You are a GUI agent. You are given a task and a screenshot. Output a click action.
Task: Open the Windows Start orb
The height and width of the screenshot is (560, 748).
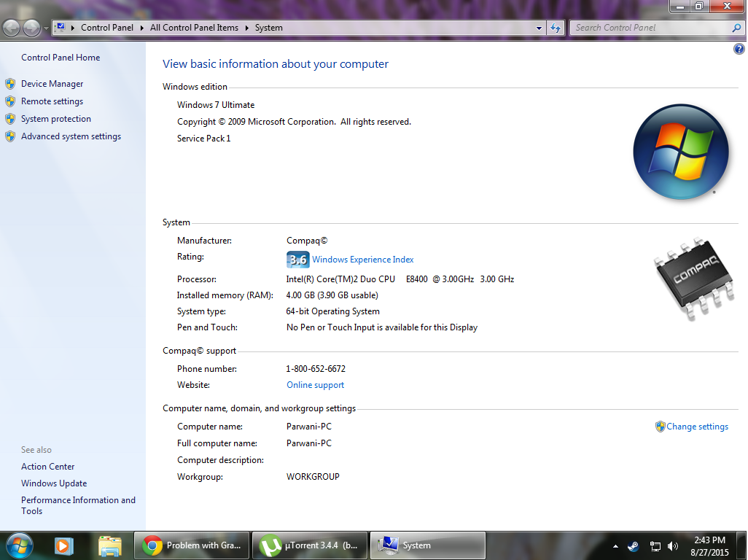pos(20,546)
